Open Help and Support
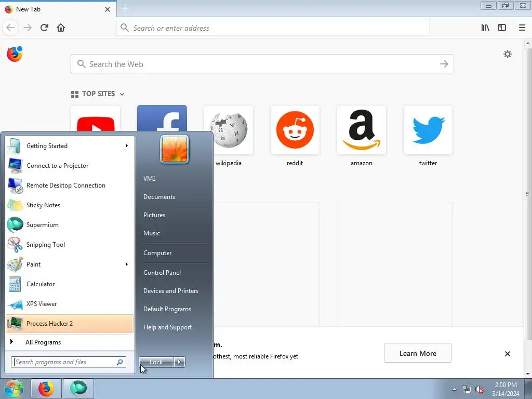 pos(168,327)
